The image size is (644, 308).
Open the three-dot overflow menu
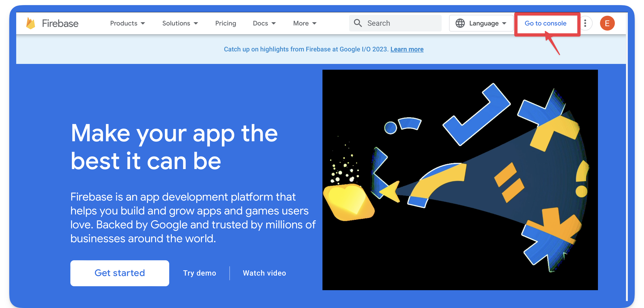[585, 23]
